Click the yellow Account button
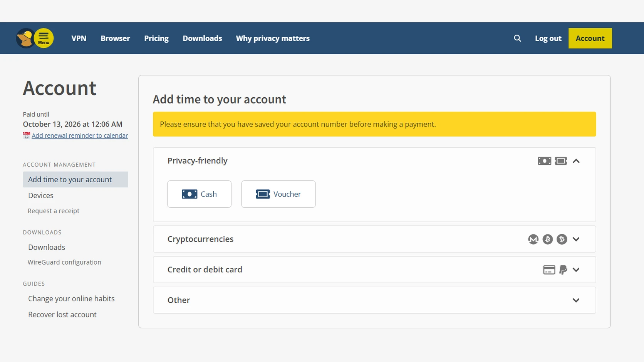The image size is (644, 362). [590, 38]
